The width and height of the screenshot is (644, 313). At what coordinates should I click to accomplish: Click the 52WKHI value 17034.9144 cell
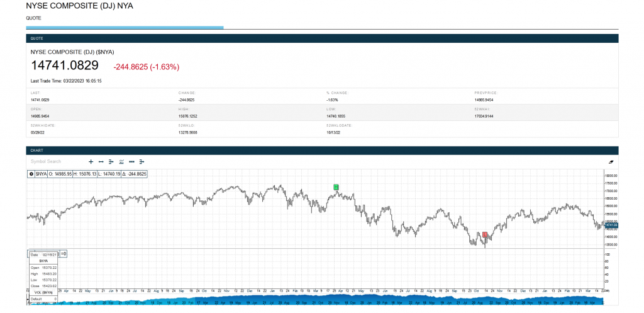coord(484,117)
